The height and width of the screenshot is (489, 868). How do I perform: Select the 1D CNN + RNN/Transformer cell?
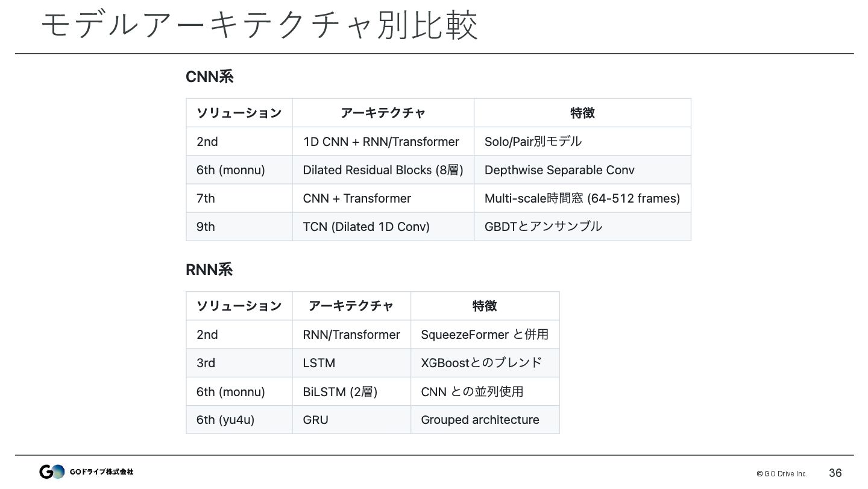pos(381,142)
